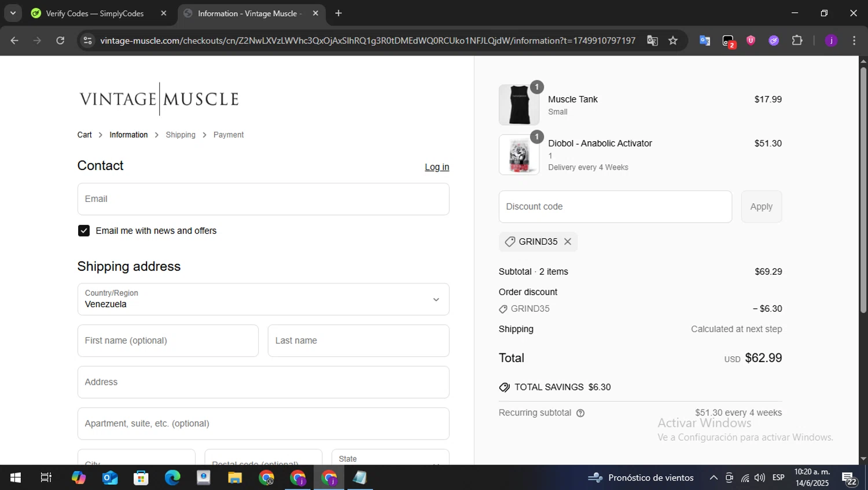Viewport: 868px width, 490px height.
Task: Open Microsoft Store from the taskbar
Action: 141,478
